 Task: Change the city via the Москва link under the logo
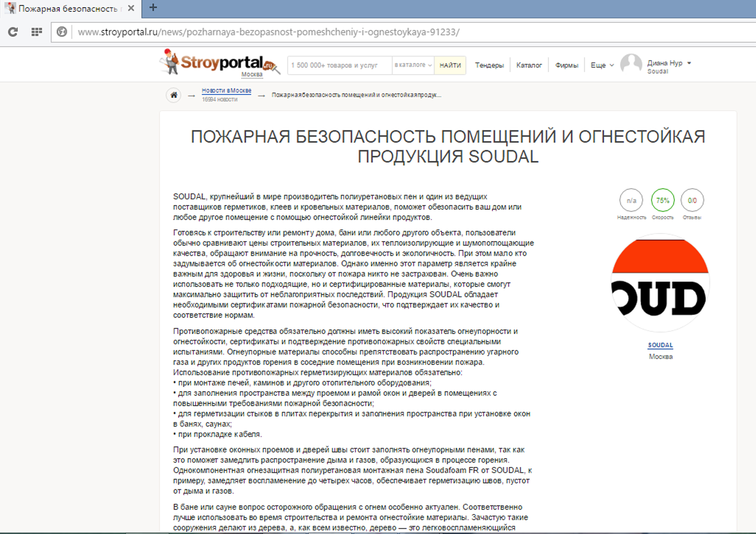pyautogui.click(x=252, y=74)
